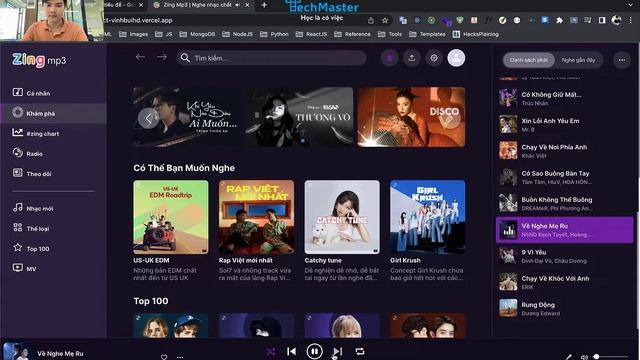Switch to Nghe gần đây tab
Image resolution: width=640 pixels, height=360 pixels.
coord(578,60)
